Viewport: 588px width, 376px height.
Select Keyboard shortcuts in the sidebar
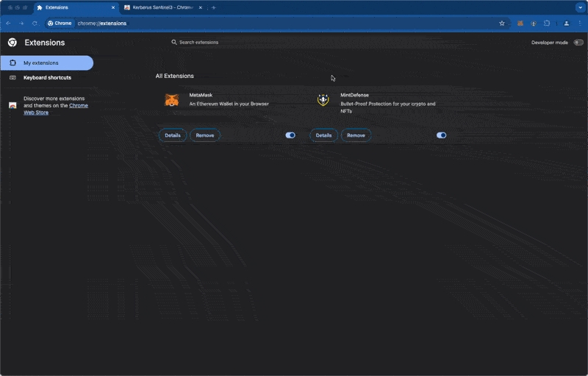(x=47, y=77)
